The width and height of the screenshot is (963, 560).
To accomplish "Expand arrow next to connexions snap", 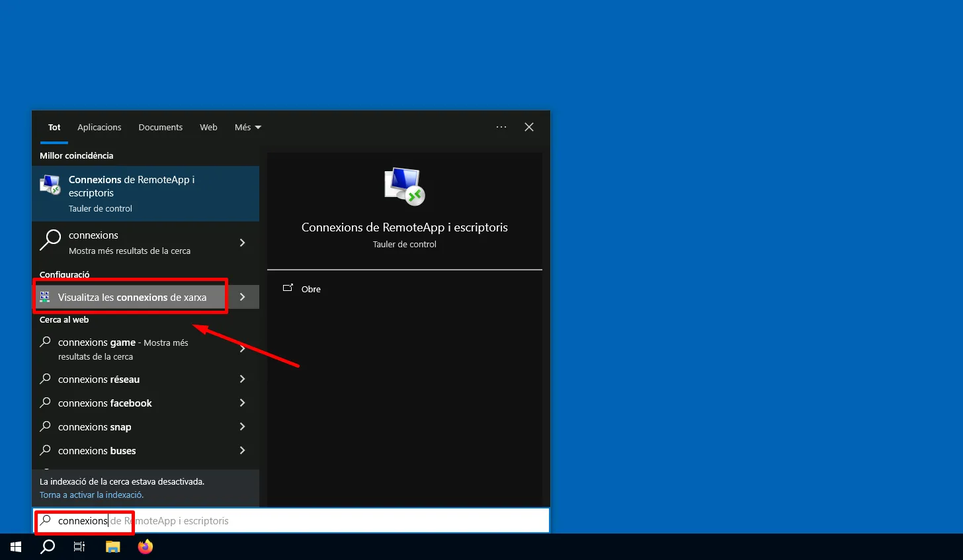I will [242, 426].
